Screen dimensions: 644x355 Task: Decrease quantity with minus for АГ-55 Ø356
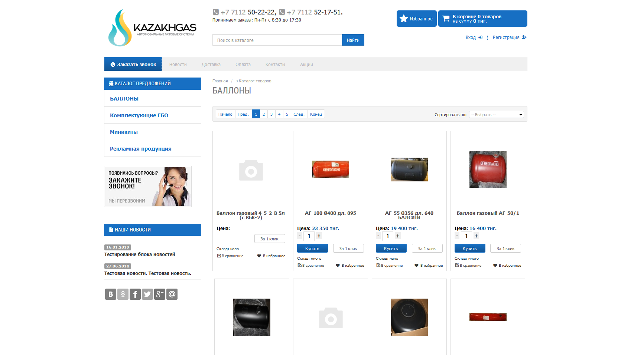point(378,236)
